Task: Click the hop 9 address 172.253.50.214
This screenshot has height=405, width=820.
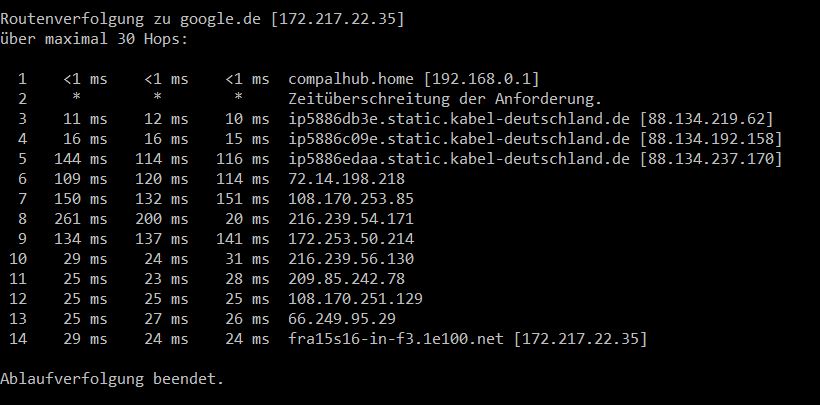Action: [x=350, y=239]
